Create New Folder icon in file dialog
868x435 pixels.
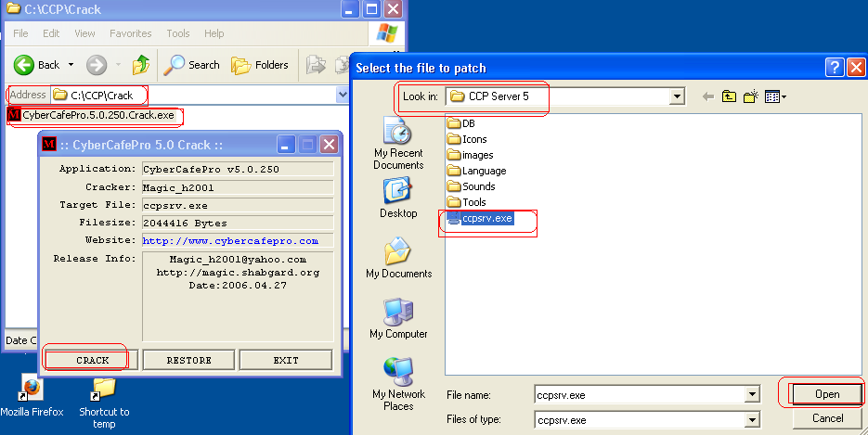tap(751, 96)
